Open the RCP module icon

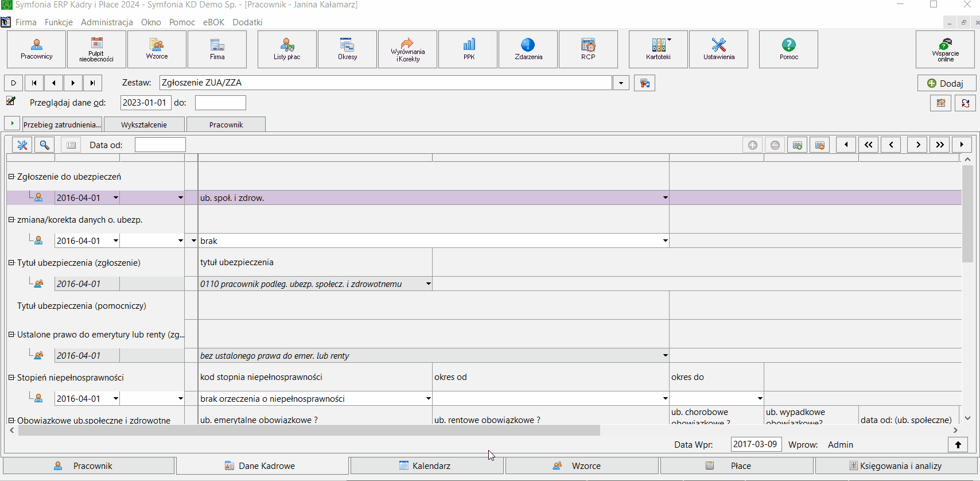tap(588, 49)
